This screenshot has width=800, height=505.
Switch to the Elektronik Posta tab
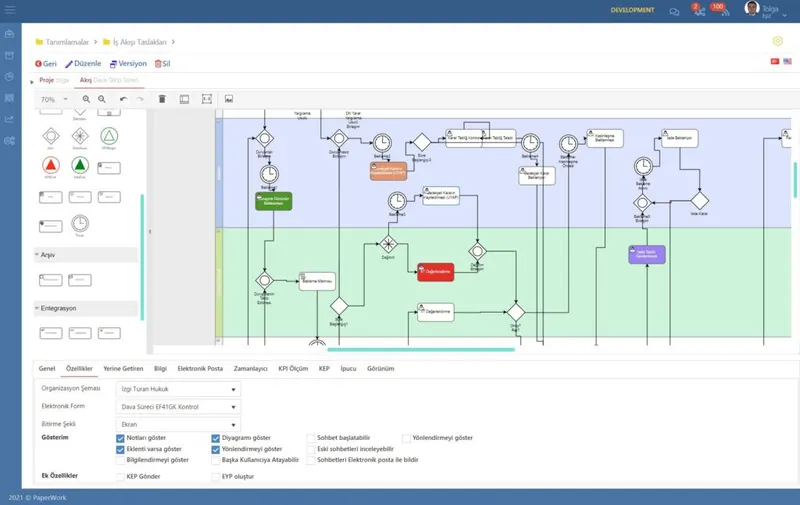[200, 368]
